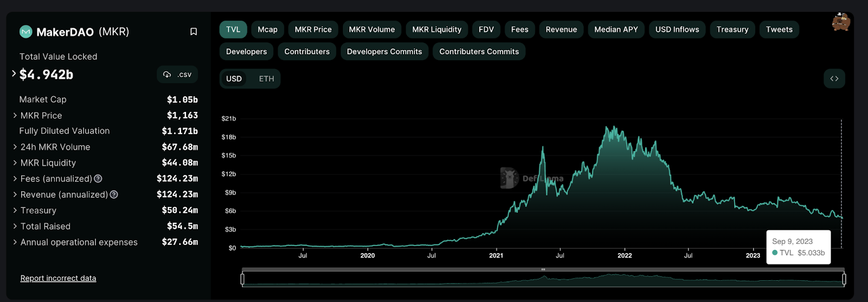Click the $21b y-axis label
868x302 pixels.
(x=228, y=118)
